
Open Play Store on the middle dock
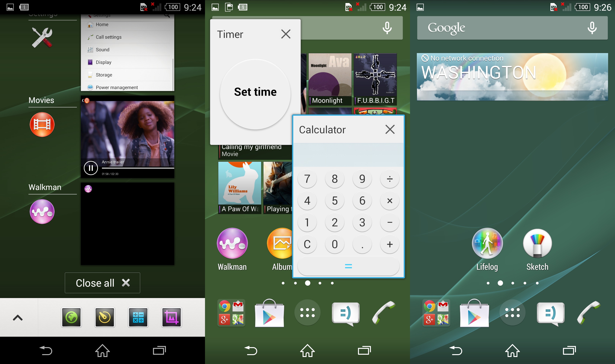coord(269,313)
